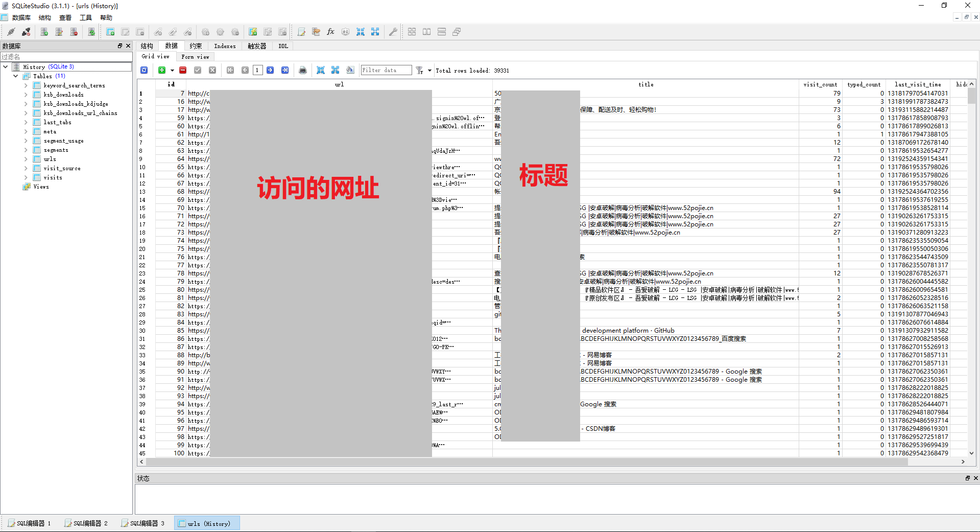This screenshot has width=980, height=532.
Task: Click the Disconnect from database icon
Action: tap(26, 32)
